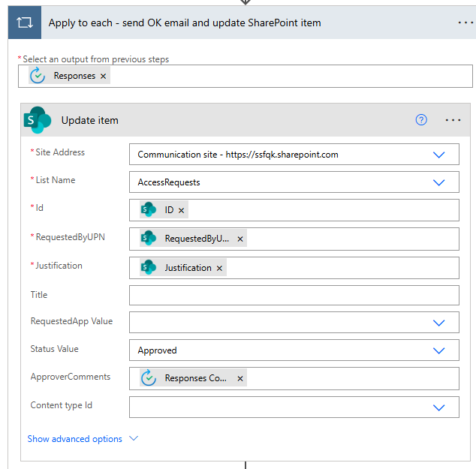Click the SharePoint icon on Update item
Screen dimensions: 476x469
[x=38, y=120]
